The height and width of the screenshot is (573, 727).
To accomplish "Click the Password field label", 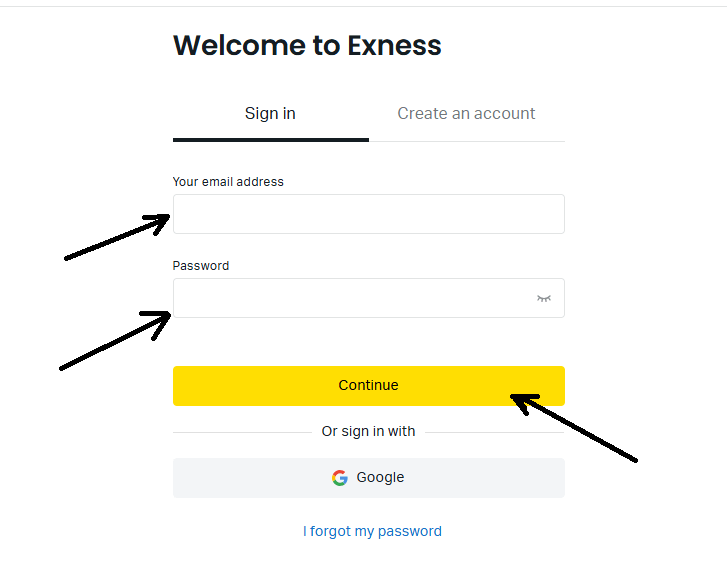I will click(201, 266).
